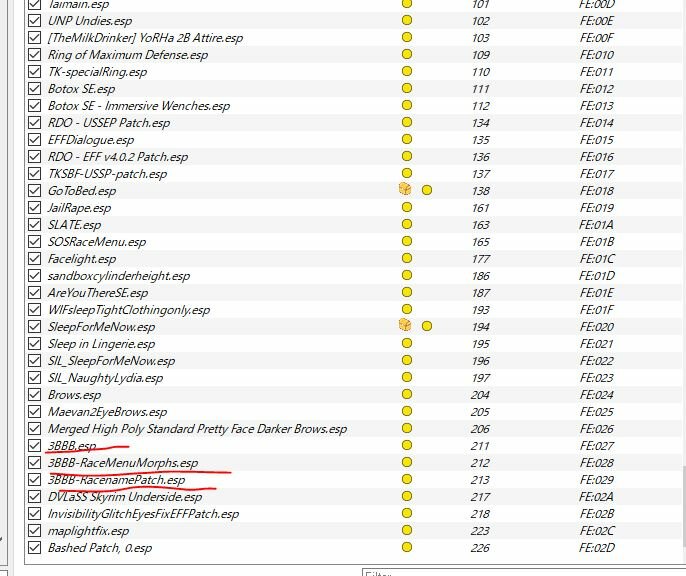
Task: Click yellow flag icon for Botox SE.esp
Action: [x=407, y=88]
